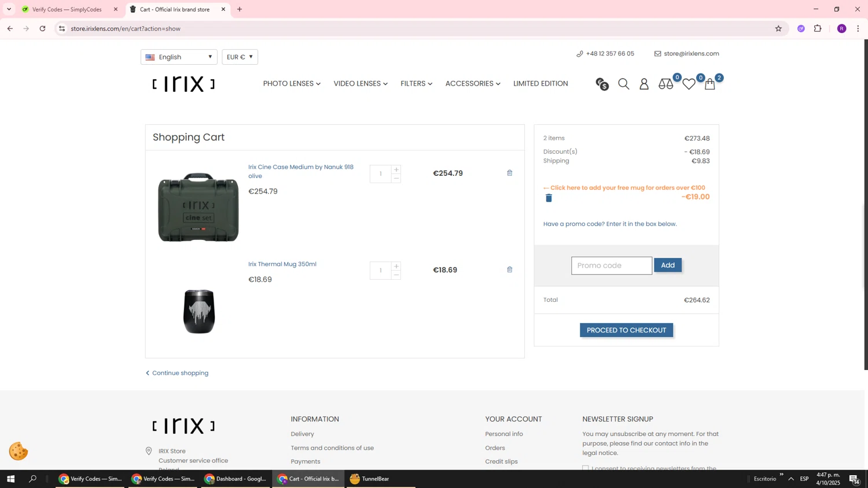Show hidden system tray icons chevron

tap(791, 479)
